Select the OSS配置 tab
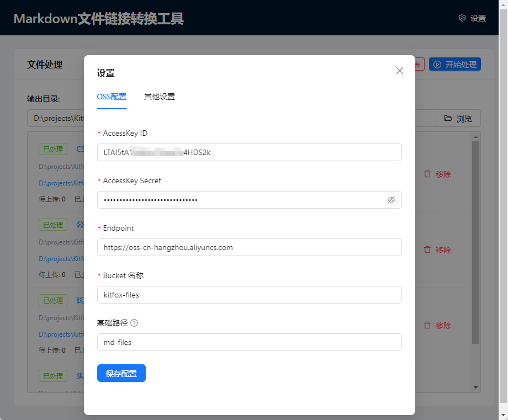The width and height of the screenshot is (508, 420). click(x=112, y=96)
